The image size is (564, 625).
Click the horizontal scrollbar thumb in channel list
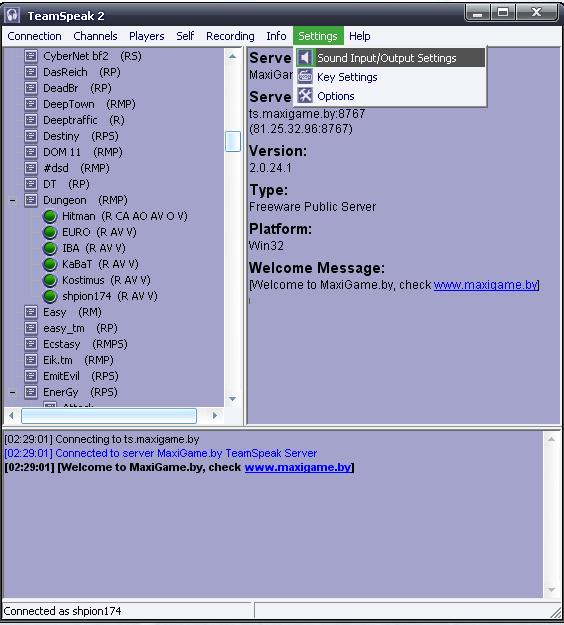(x=109, y=416)
